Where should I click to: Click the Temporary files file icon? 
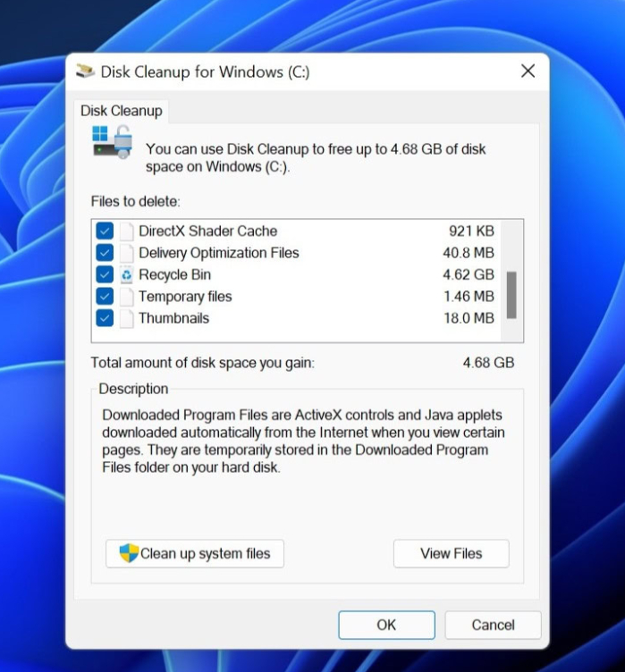click(127, 297)
